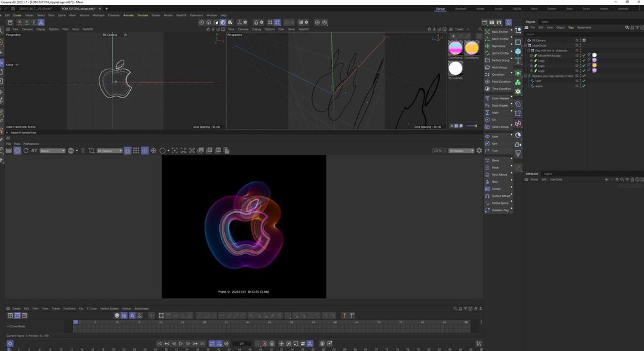Select the Text spline tool icon
This screenshot has height=351, width=644.
click(518, 60)
